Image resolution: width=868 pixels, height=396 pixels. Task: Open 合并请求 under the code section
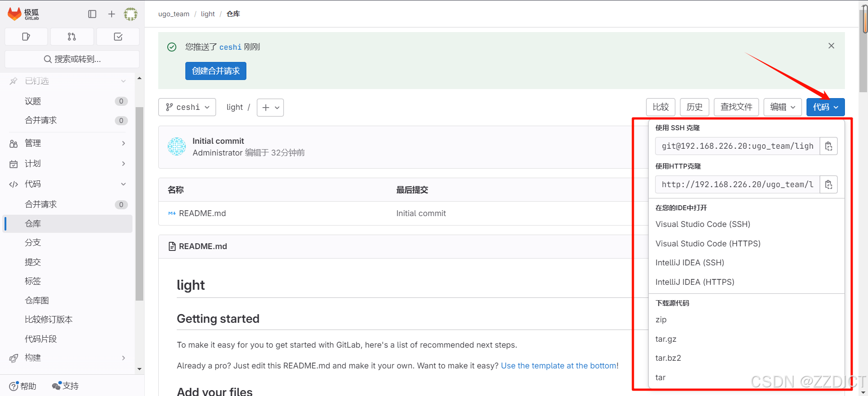click(x=68, y=204)
